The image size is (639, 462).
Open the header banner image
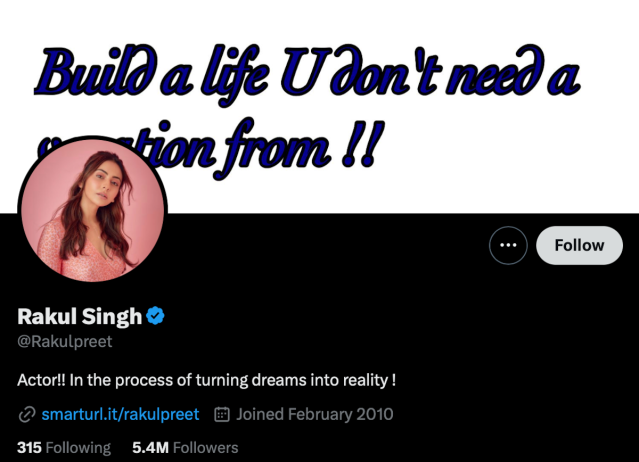(320, 107)
